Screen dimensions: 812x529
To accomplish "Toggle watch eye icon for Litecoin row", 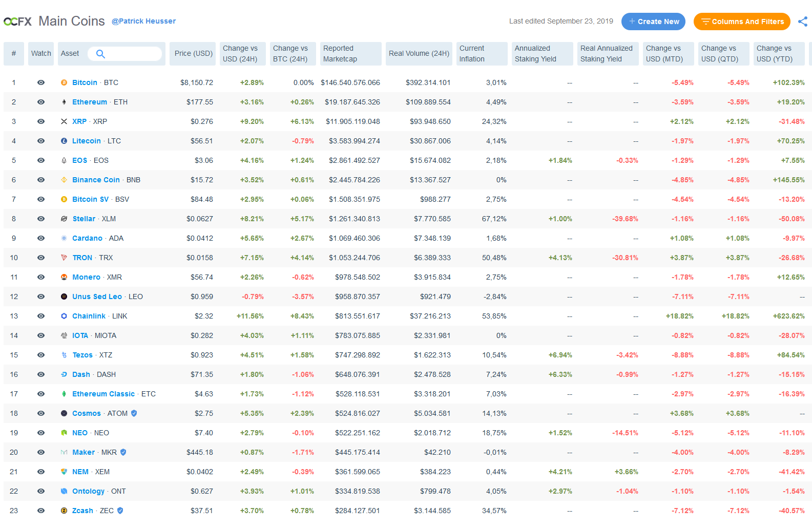I will pos(41,141).
